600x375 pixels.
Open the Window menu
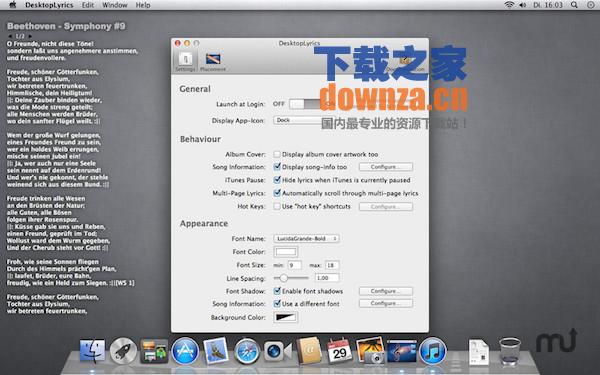pos(115,5)
